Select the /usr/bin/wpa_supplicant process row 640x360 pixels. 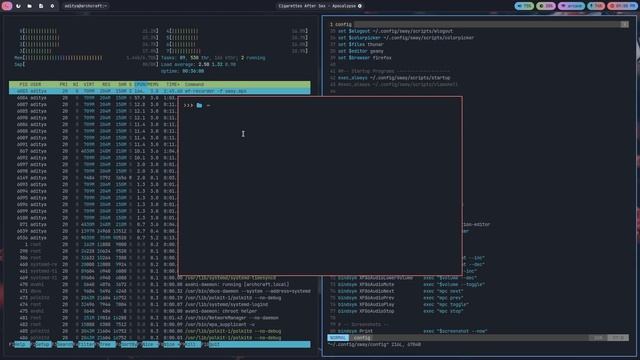[x=160, y=324]
